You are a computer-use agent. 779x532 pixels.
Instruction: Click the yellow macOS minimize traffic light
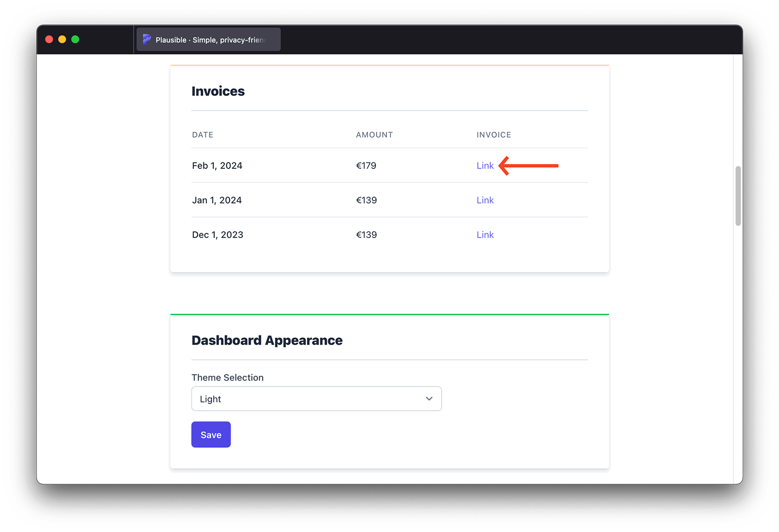[x=62, y=38]
